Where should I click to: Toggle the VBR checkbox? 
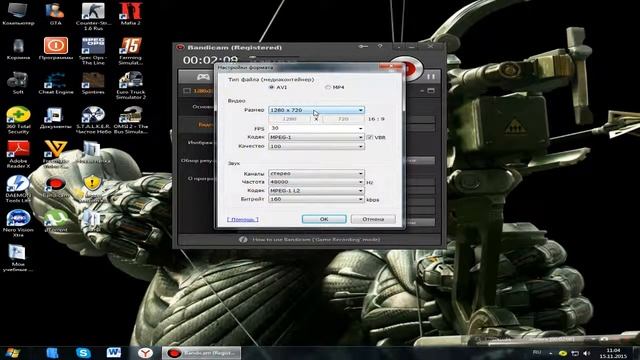pyautogui.click(x=369, y=138)
